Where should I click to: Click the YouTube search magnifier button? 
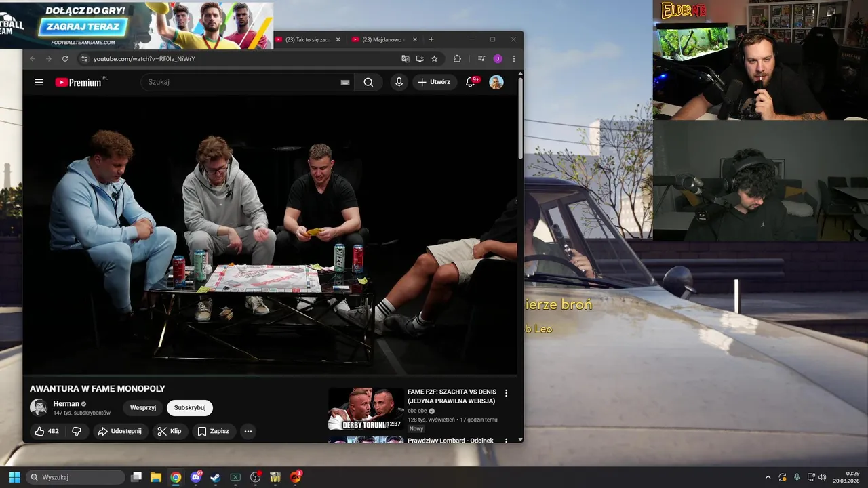pos(368,82)
